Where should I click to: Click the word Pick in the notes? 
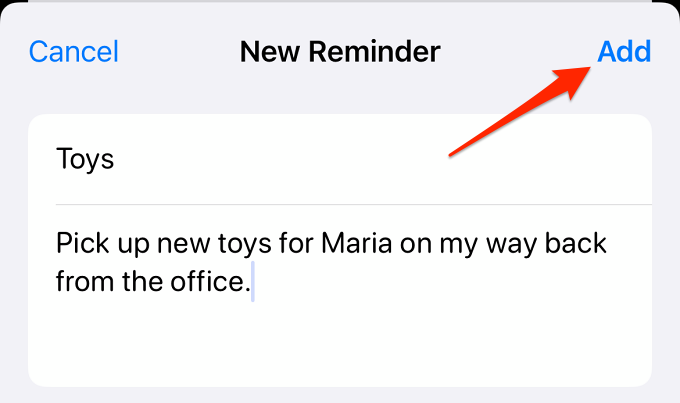tap(82, 243)
